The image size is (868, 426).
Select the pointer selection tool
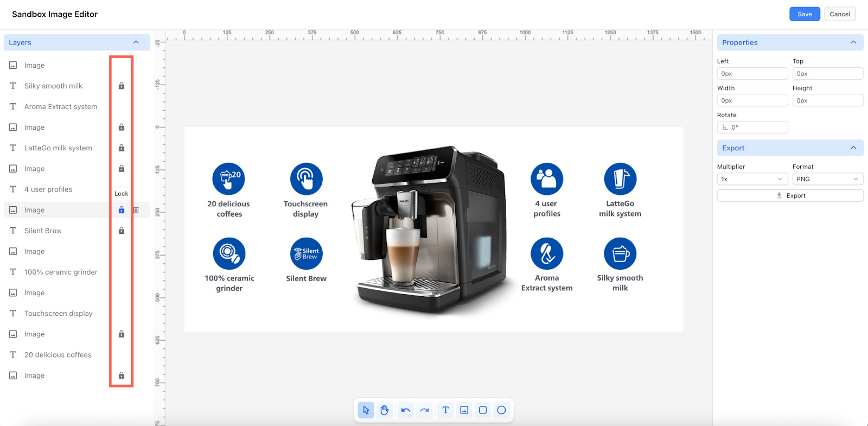click(366, 410)
